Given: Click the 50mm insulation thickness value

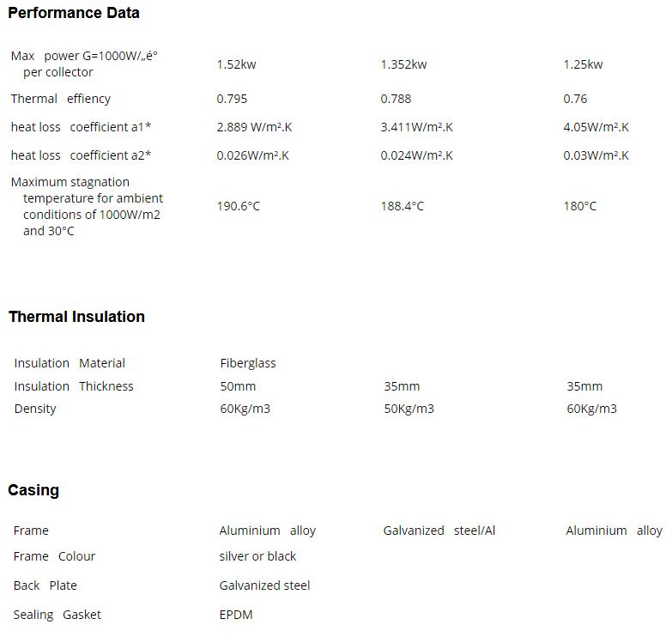Looking at the screenshot, I should click(x=238, y=386).
